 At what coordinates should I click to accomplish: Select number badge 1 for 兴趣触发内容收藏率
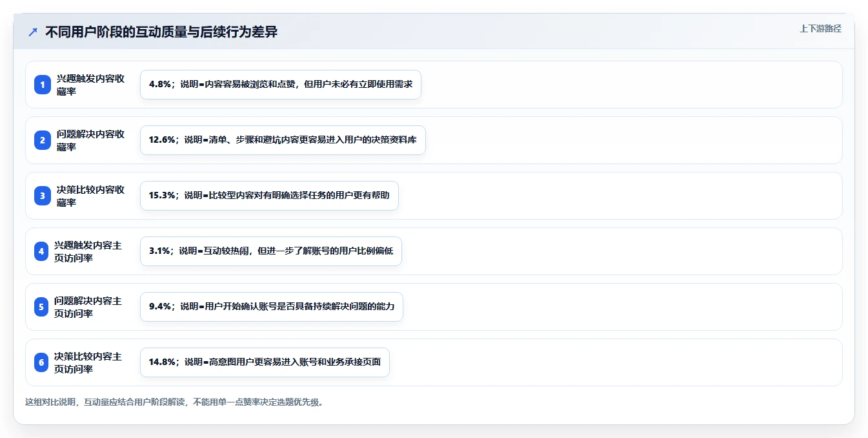43,85
